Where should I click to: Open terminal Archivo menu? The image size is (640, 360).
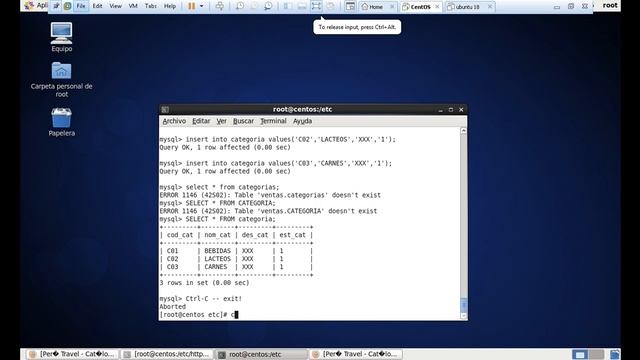pos(174,121)
